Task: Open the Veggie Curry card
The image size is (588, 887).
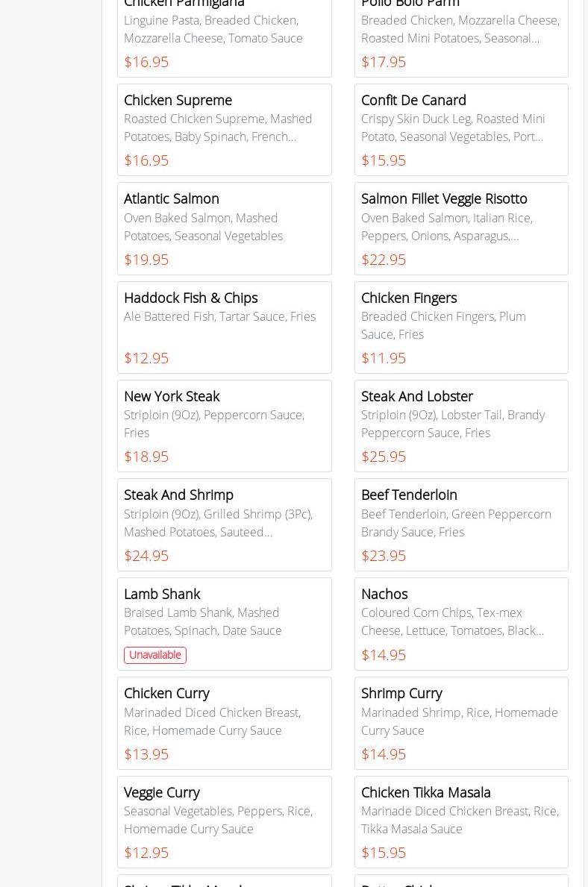Action: [x=224, y=821]
